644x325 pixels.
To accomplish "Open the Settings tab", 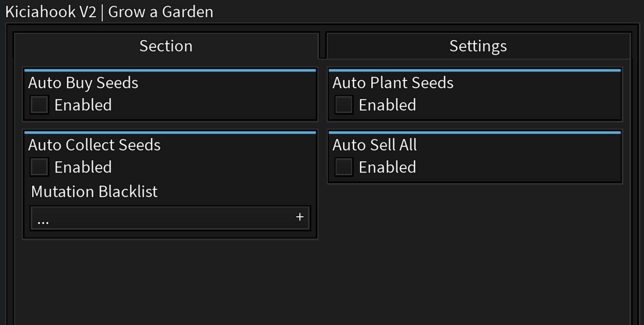I will pyautogui.click(x=478, y=46).
